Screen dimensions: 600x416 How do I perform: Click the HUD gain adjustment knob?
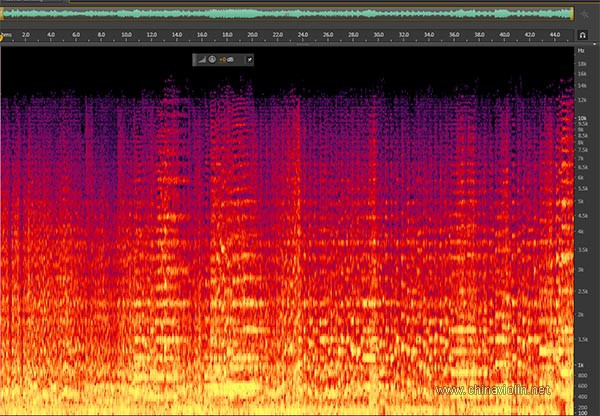[211, 59]
